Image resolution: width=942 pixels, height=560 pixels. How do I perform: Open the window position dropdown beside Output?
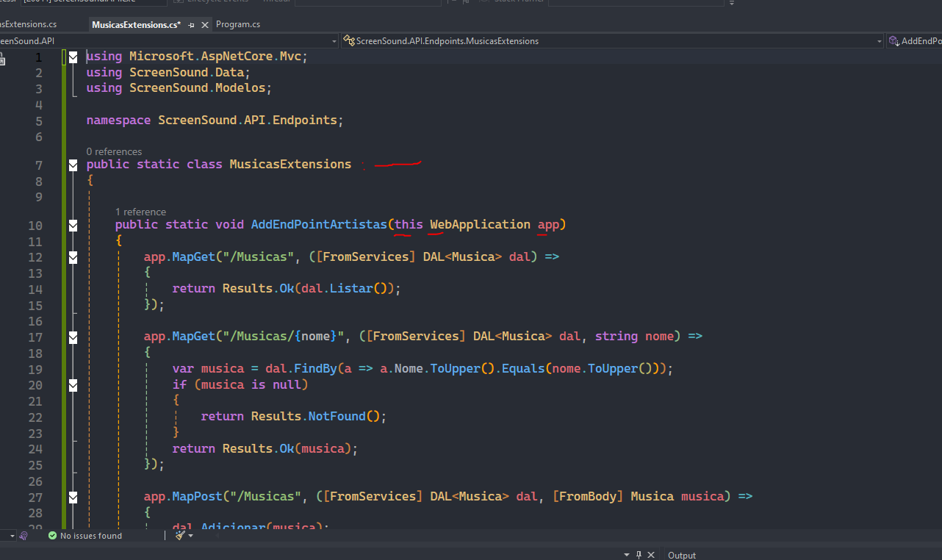click(x=627, y=555)
